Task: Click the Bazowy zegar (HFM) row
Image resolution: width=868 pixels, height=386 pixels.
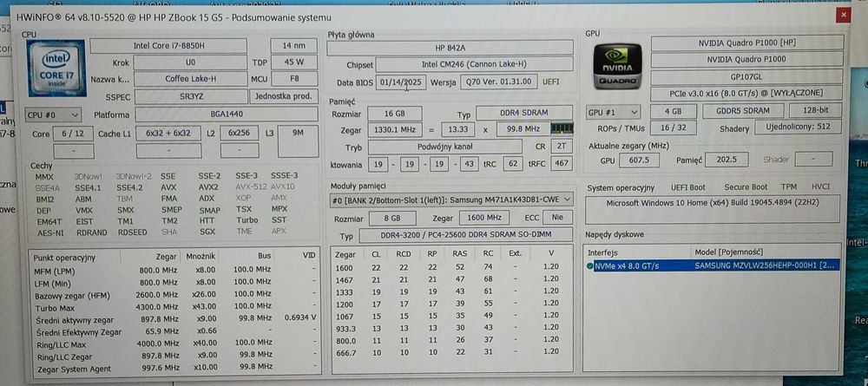Action: [174, 296]
